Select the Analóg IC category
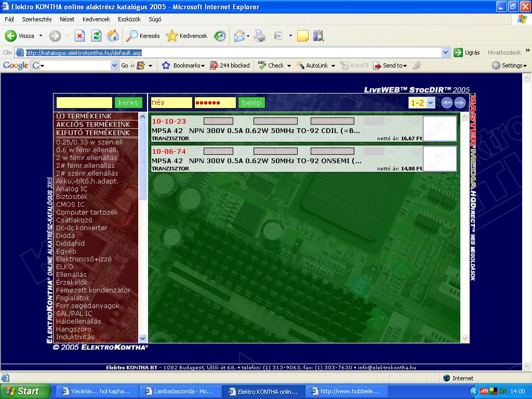 pyautogui.click(x=72, y=189)
